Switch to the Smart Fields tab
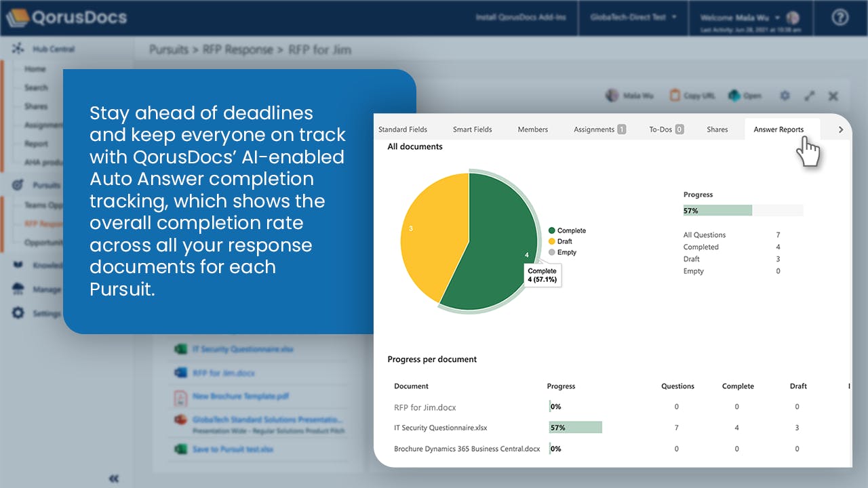The width and height of the screenshot is (868, 488). tap(472, 129)
